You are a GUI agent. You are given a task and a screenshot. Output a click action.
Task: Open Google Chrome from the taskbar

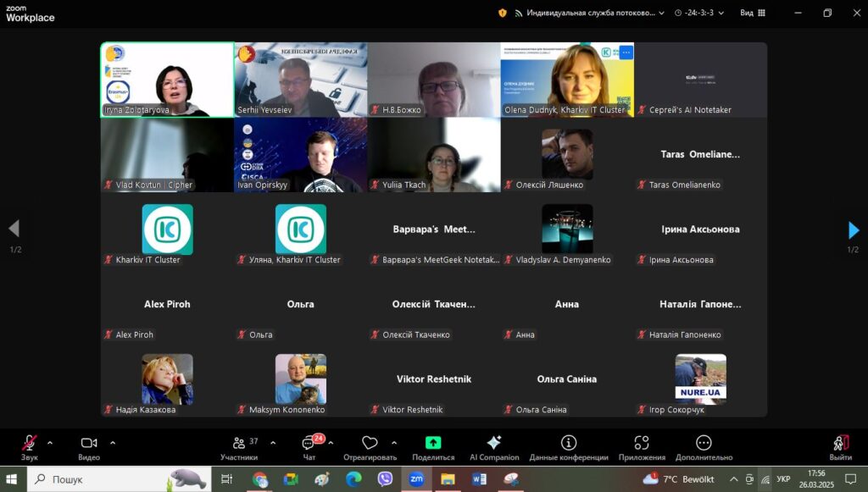click(259, 478)
